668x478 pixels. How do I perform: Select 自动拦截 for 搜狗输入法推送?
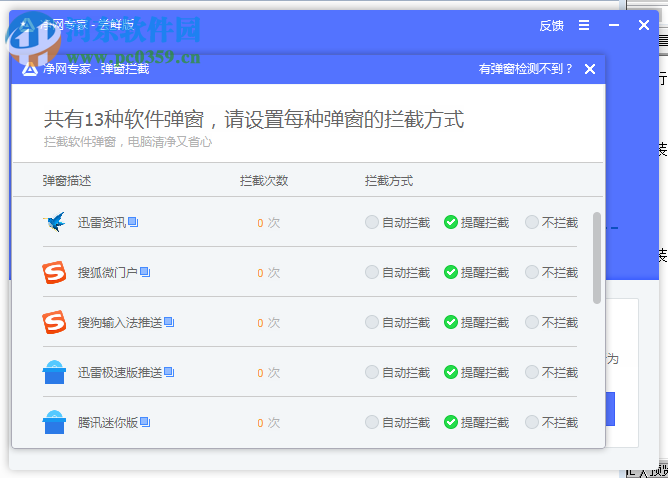click(x=397, y=322)
